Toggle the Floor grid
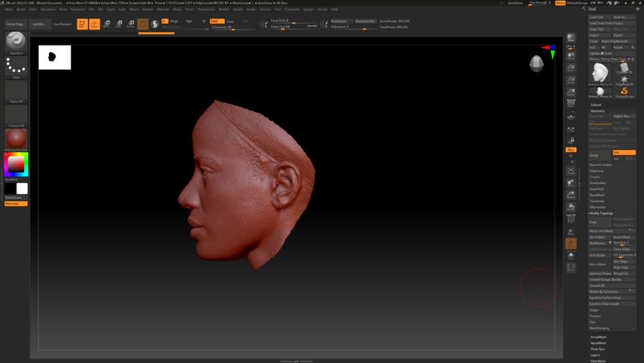 571,117
